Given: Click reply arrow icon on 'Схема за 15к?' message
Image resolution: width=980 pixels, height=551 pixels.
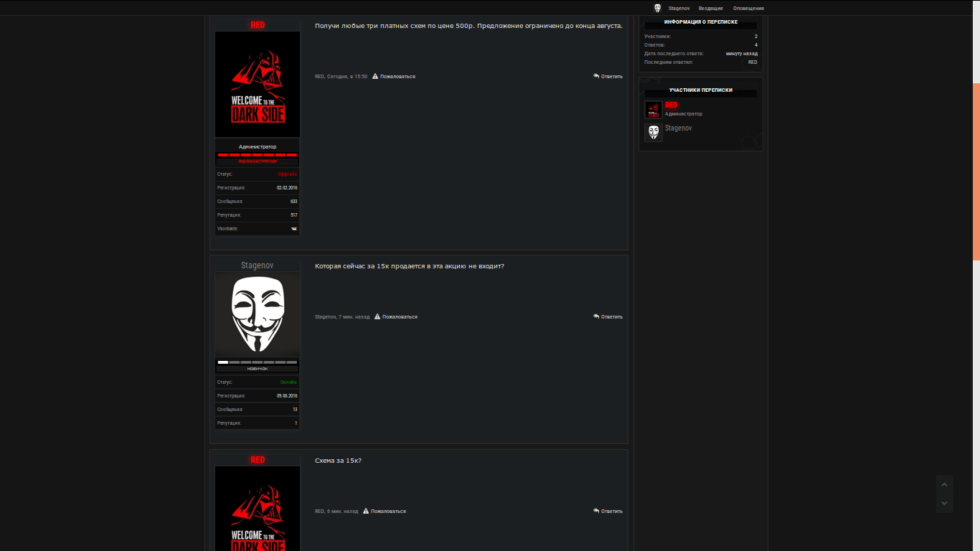Looking at the screenshot, I should click(596, 511).
